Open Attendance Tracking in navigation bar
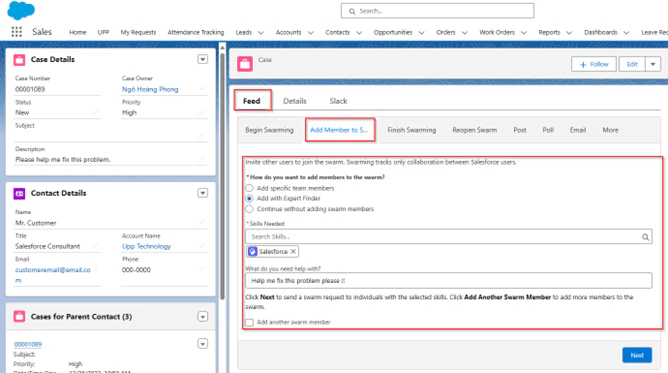 point(196,32)
